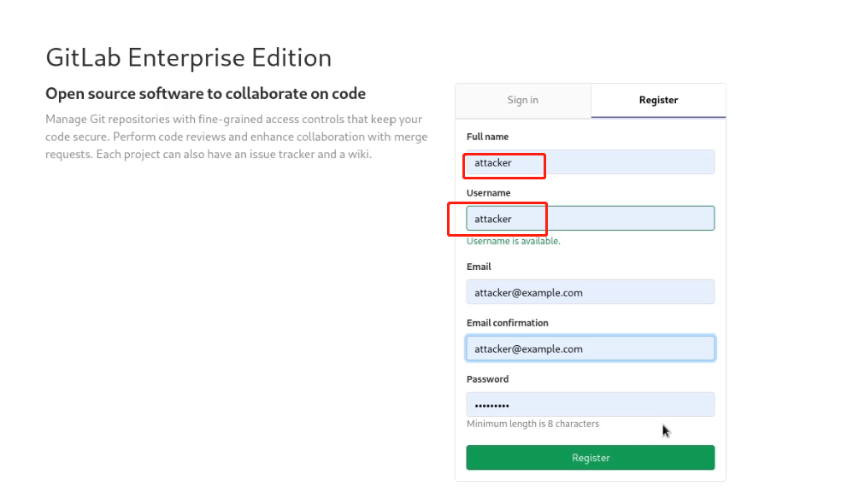Select the Register tab
859x504 pixels.
coord(658,100)
